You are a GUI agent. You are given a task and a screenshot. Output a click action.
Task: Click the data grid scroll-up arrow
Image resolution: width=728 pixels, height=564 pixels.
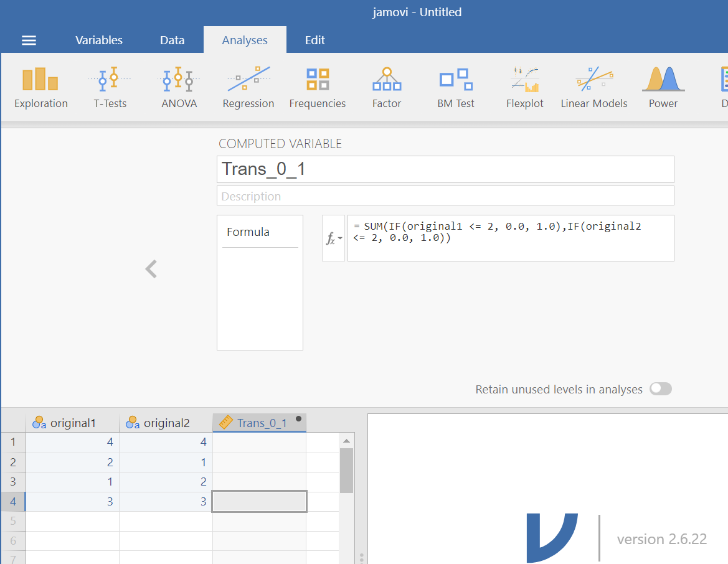tap(346, 441)
